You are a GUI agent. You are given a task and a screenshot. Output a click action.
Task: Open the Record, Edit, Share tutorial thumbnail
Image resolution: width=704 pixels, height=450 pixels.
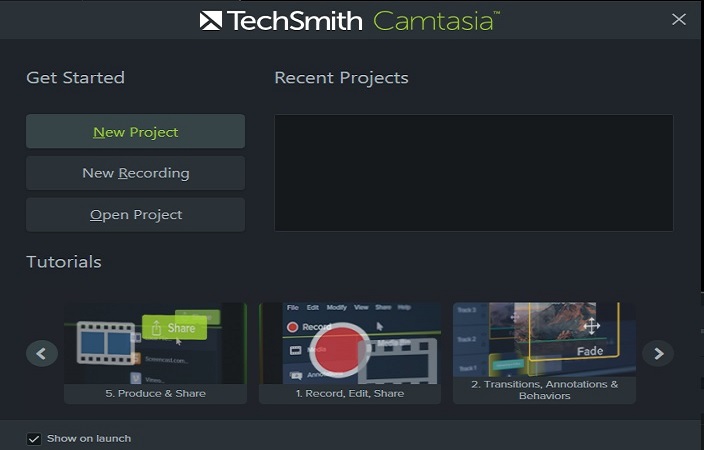[x=350, y=353]
